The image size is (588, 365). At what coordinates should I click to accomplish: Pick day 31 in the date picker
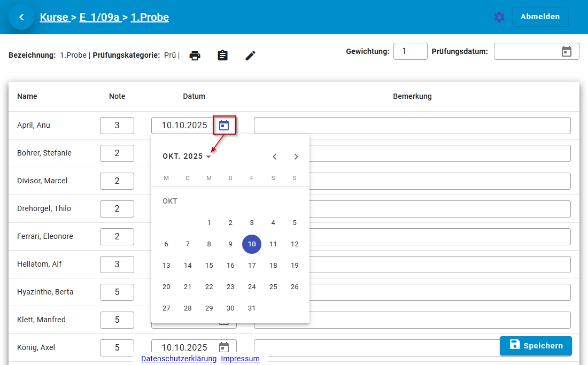click(x=252, y=308)
